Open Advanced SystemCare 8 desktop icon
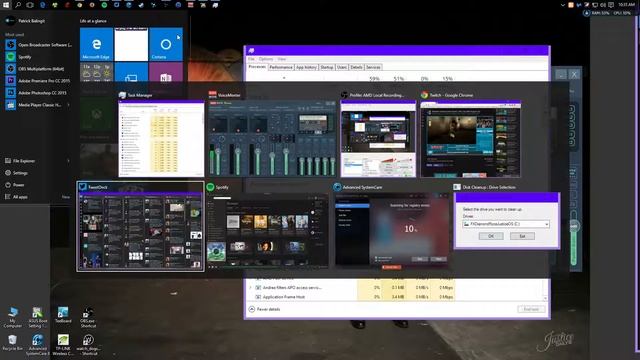 pyautogui.click(x=38, y=345)
